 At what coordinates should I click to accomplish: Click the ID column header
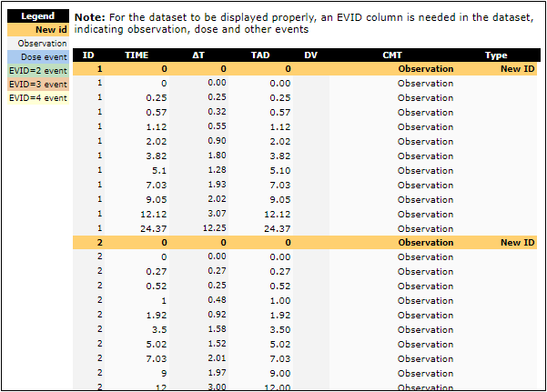[88, 55]
